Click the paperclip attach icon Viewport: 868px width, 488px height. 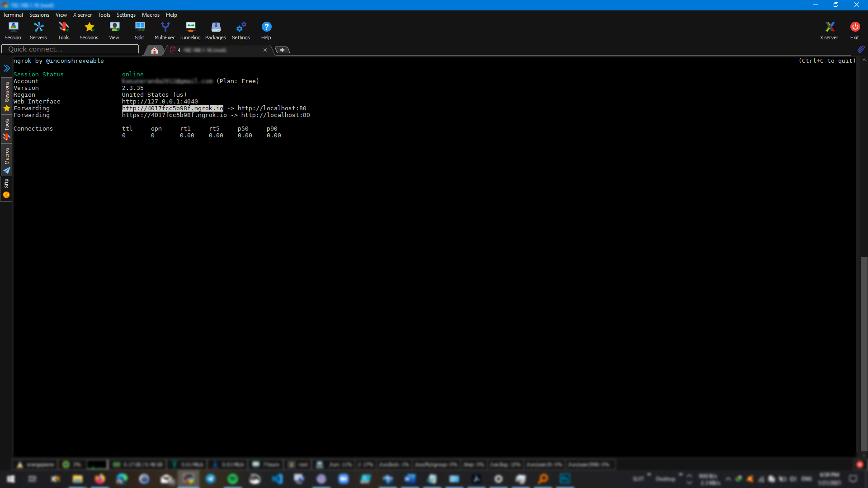coord(861,49)
